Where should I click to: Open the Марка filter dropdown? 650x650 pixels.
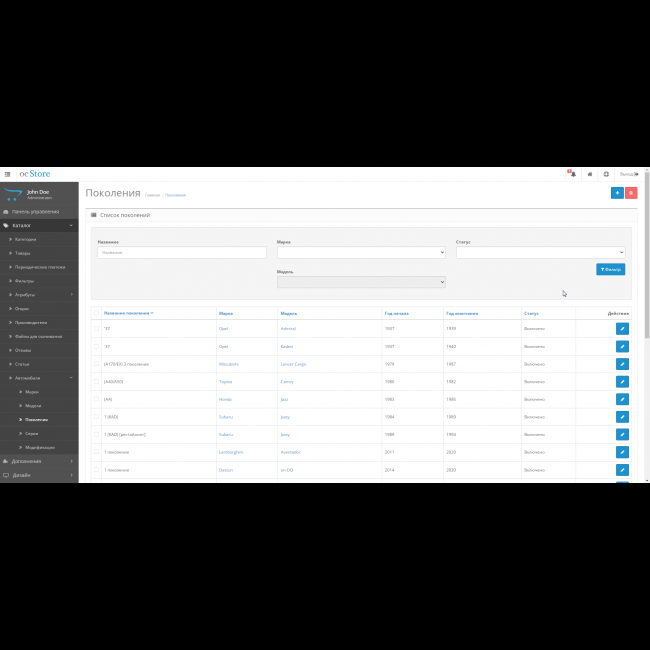361,253
